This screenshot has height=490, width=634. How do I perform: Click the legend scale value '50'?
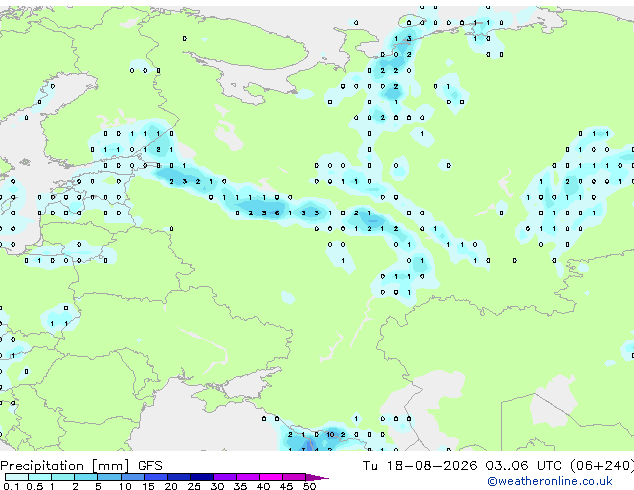click(x=309, y=486)
